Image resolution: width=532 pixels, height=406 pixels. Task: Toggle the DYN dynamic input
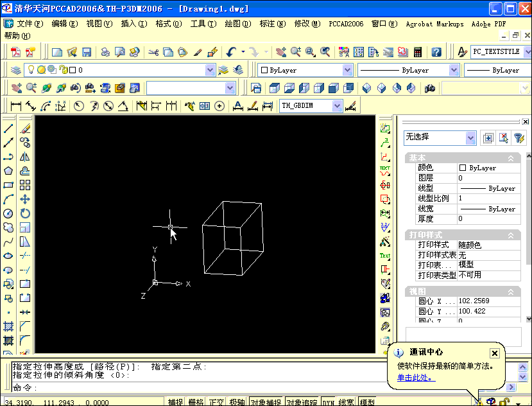pyautogui.click(x=328, y=402)
